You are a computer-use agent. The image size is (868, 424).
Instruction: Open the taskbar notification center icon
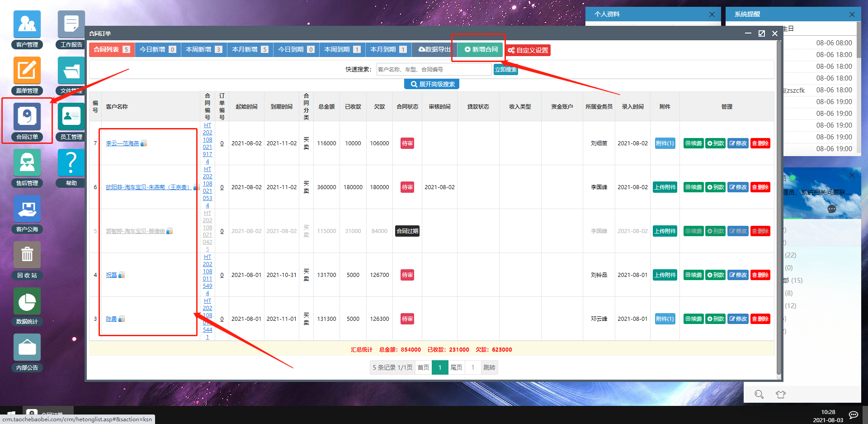(854, 415)
